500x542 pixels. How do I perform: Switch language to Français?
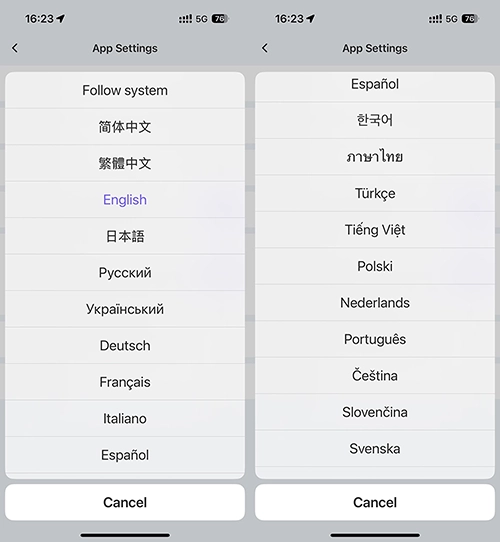(125, 382)
